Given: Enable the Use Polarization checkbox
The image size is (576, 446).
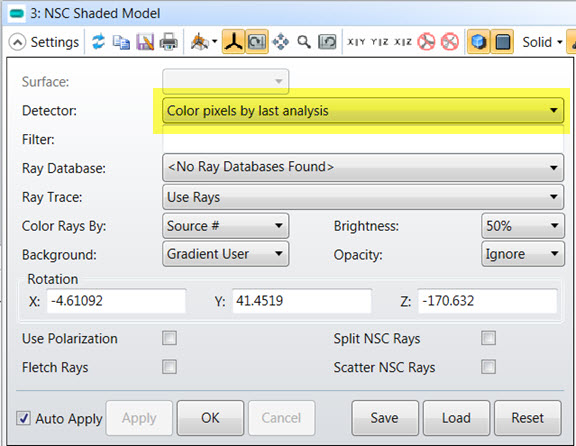Looking at the screenshot, I should [x=169, y=338].
